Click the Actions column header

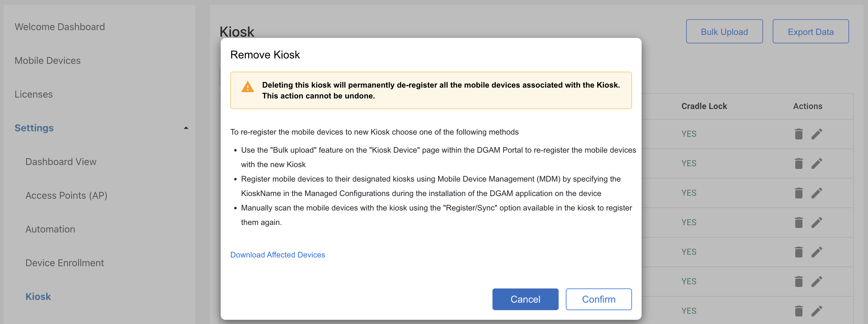[x=807, y=106]
